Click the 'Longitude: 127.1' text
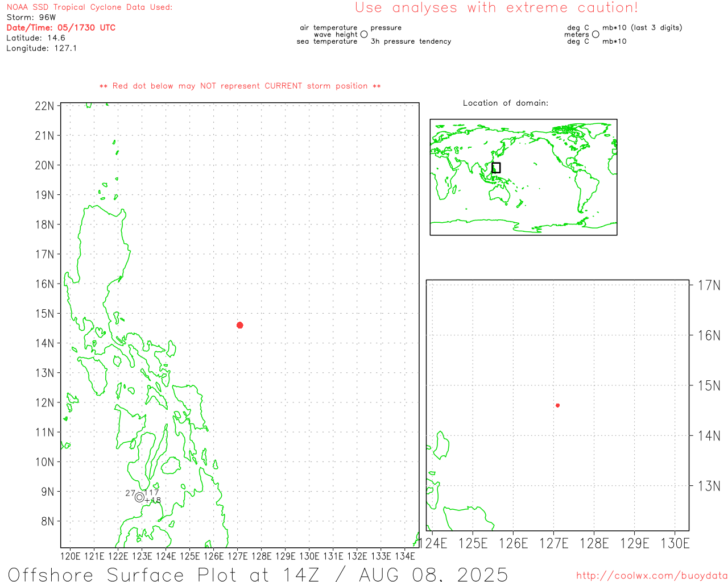 pos(42,48)
